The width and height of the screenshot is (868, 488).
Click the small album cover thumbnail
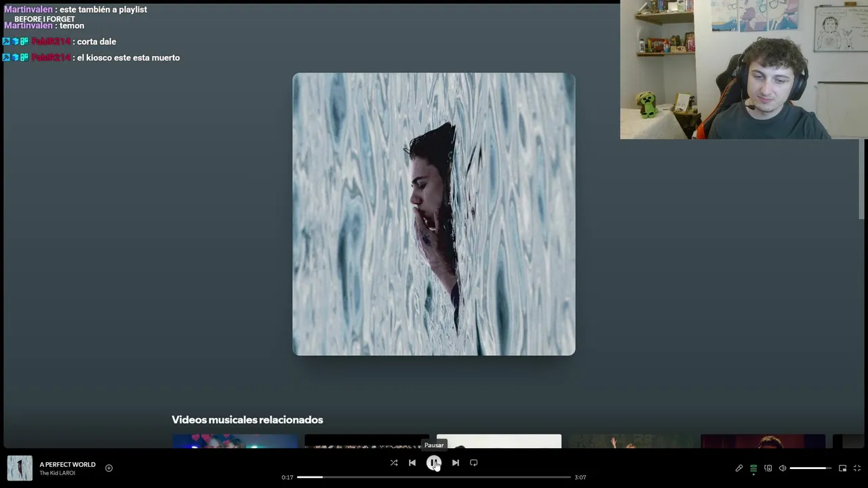pyautogui.click(x=20, y=468)
